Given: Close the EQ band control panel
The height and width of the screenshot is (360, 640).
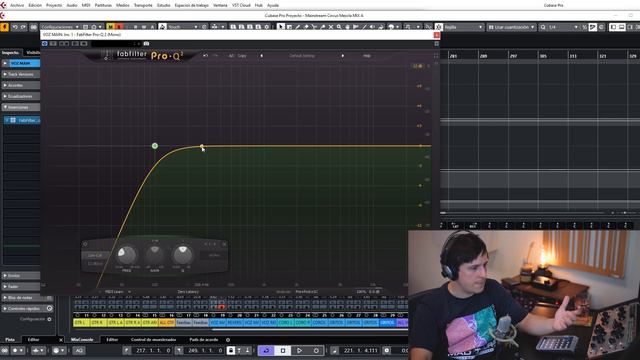Looking at the screenshot, I should pyautogui.click(x=224, y=244).
